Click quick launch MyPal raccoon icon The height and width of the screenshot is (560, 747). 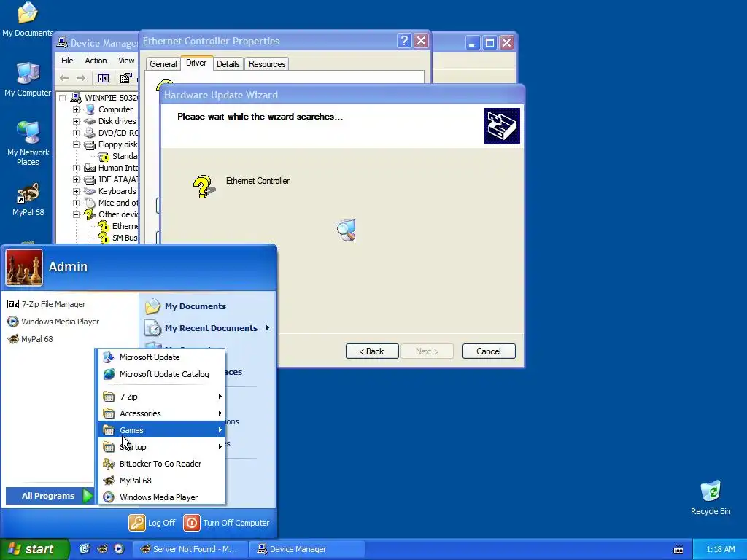click(102, 549)
